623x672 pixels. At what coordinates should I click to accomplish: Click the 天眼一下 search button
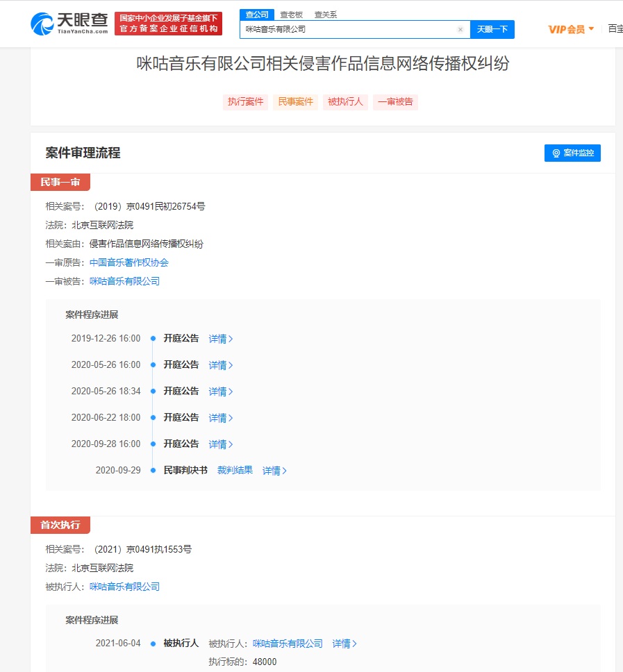492,30
